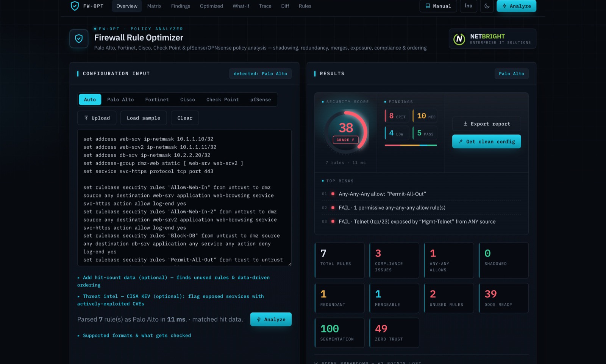The image size is (606, 364).
Task: Click the 1 Mergeable card
Action: pos(394,298)
